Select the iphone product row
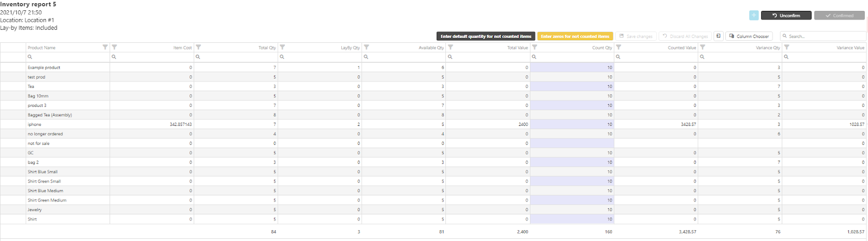The height and width of the screenshot is (241, 868). 34,124
